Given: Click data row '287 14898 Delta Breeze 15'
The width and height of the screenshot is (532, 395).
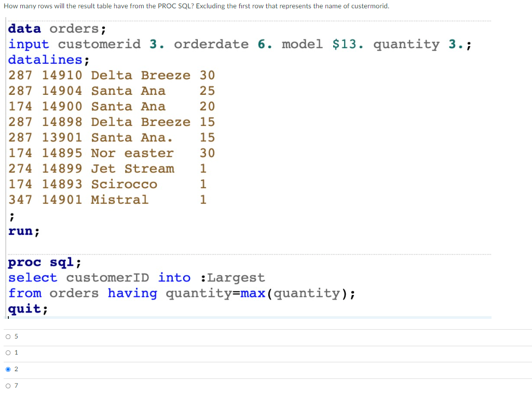Looking at the screenshot, I should coord(112,122).
